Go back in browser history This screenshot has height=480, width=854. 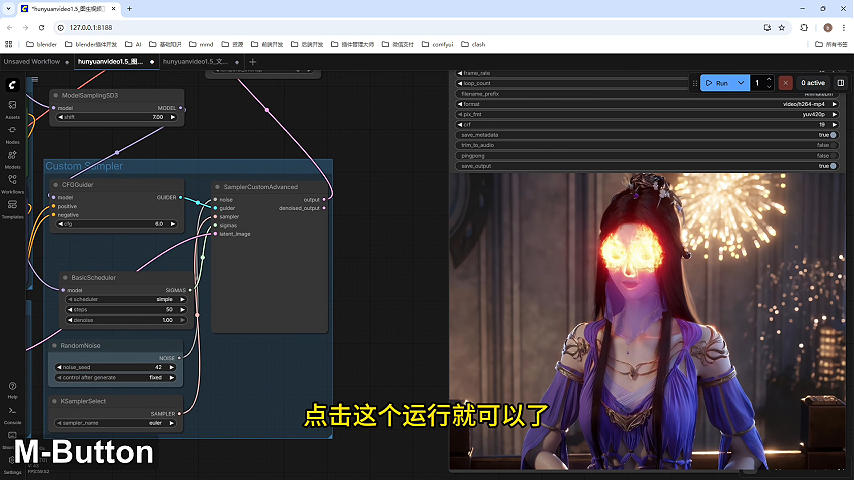[10, 27]
